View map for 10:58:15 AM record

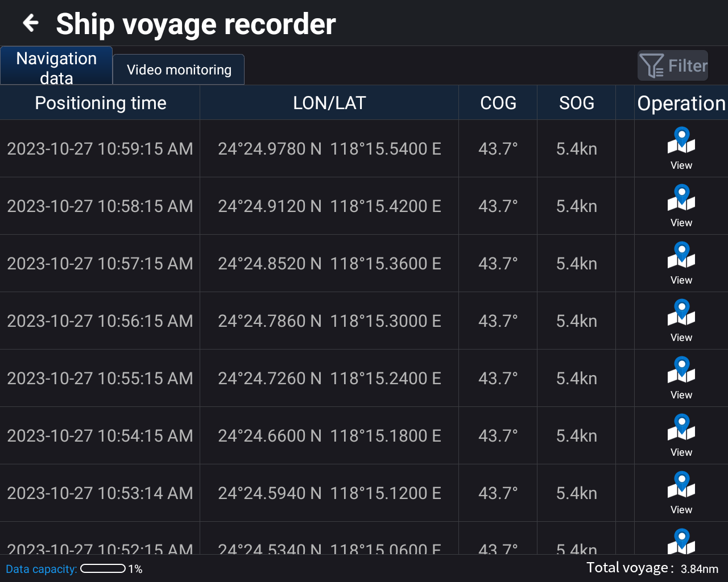681,206
